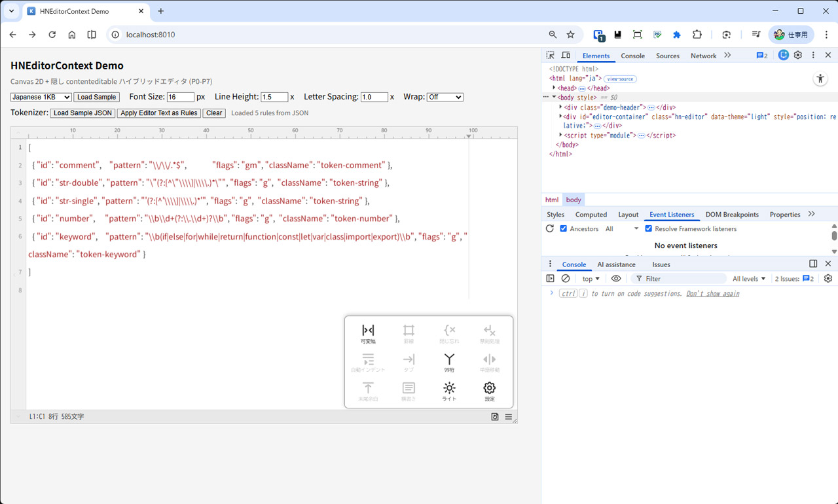This screenshot has height=504, width=838.
Task: Switch to the DevTools Console top tab
Action: pyautogui.click(x=632, y=56)
